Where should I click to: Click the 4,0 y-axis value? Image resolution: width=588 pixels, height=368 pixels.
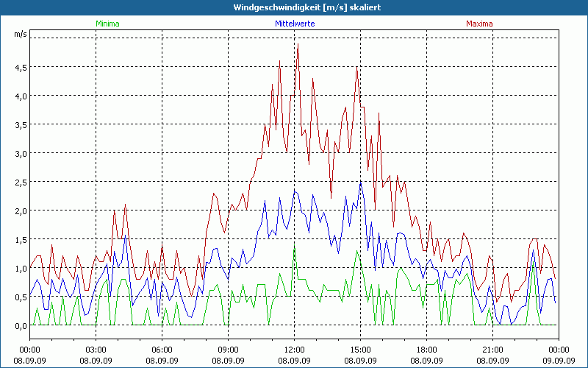click(21, 96)
